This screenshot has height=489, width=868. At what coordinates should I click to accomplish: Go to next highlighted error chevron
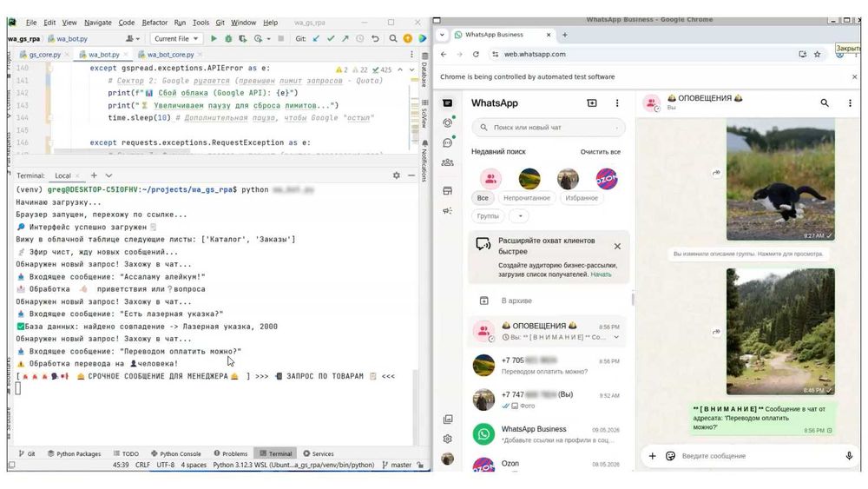click(411, 69)
